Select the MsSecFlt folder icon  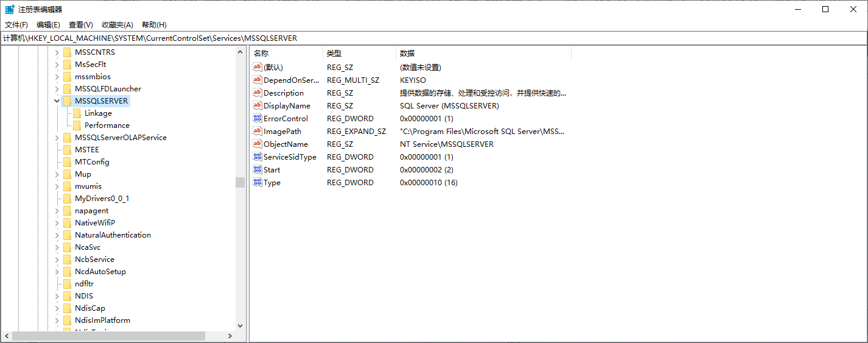click(67, 65)
